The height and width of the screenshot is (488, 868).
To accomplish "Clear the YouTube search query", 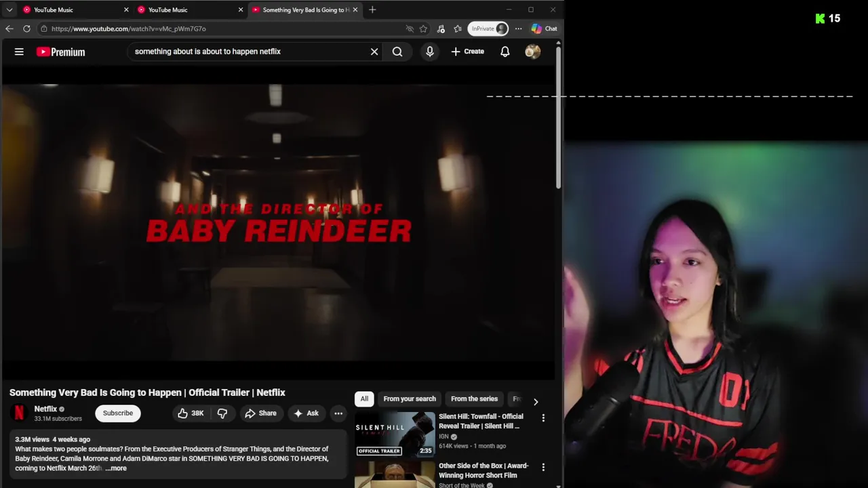I will pyautogui.click(x=374, y=52).
